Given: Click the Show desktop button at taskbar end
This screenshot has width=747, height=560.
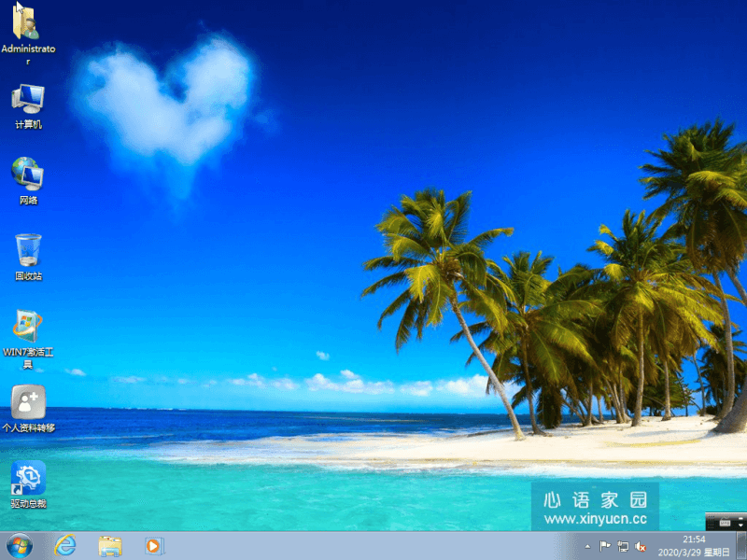Looking at the screenshot, I should click(x=741, y=546).
